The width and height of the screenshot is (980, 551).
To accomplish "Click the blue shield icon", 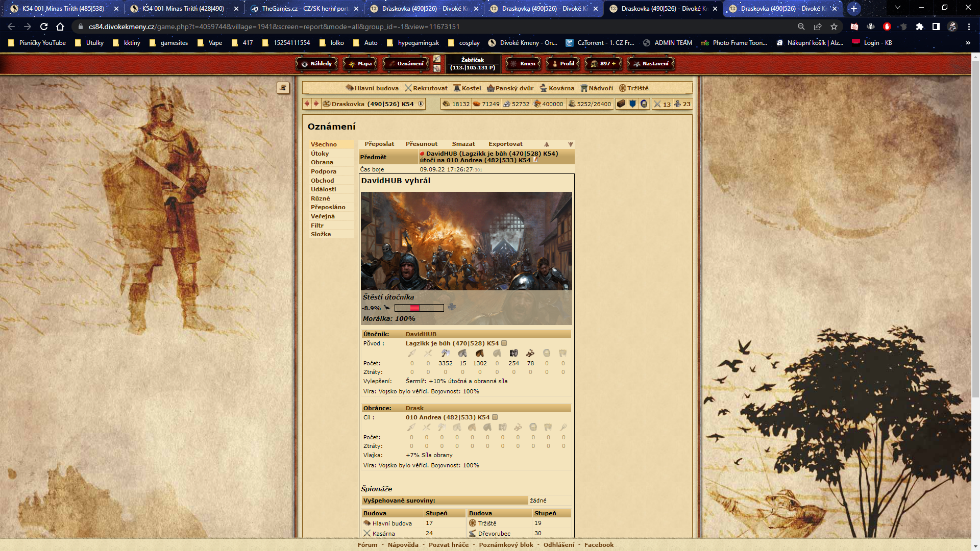I will [x=632, y=104].
